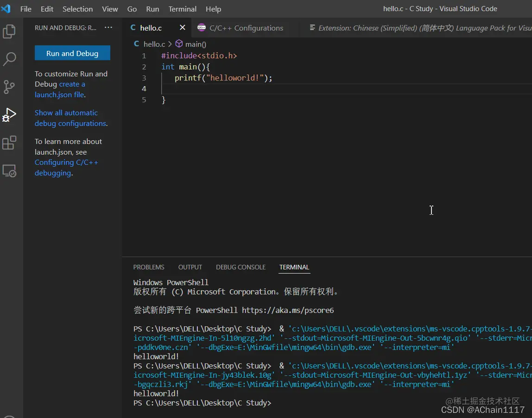Open the View menu
This screenshot has height=418, width=532.
coord(110,9)
